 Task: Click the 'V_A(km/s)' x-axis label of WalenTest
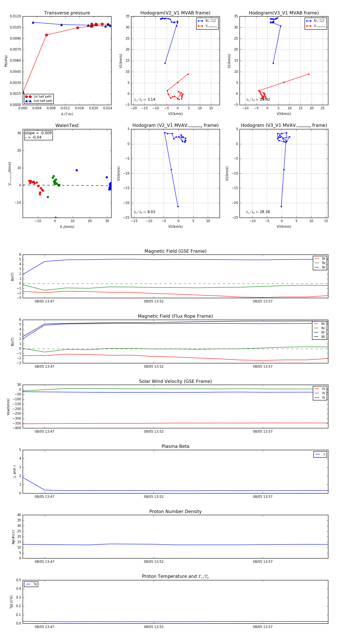(67, 227)
